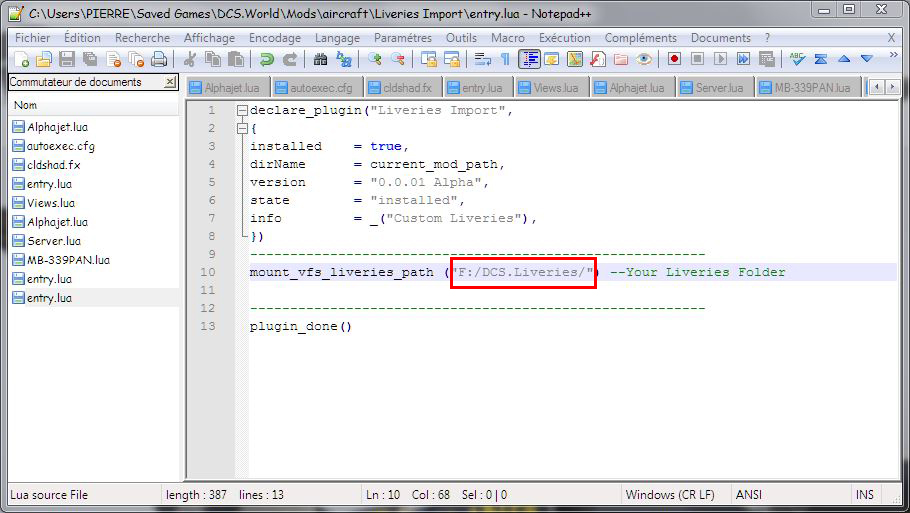The image size is (910, 513).
Task: Open the Replace dialog icon
Action: click(344, 59)
